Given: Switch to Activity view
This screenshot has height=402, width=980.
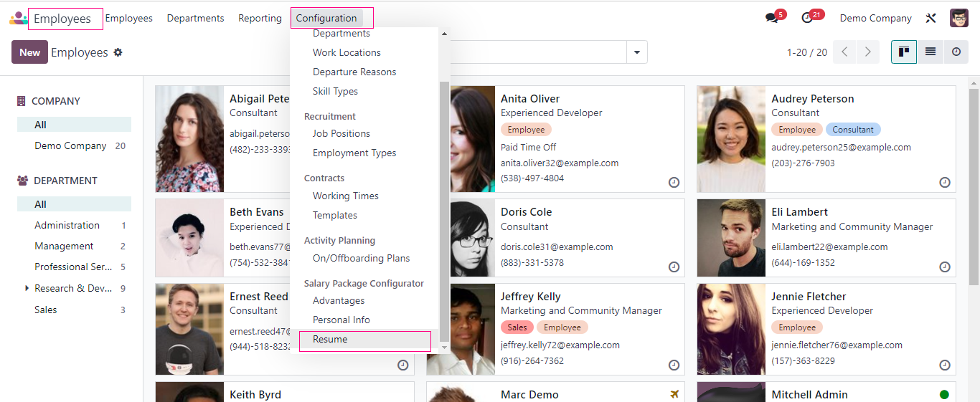Looking at the screenshot, I should click(x=956, y=52).
